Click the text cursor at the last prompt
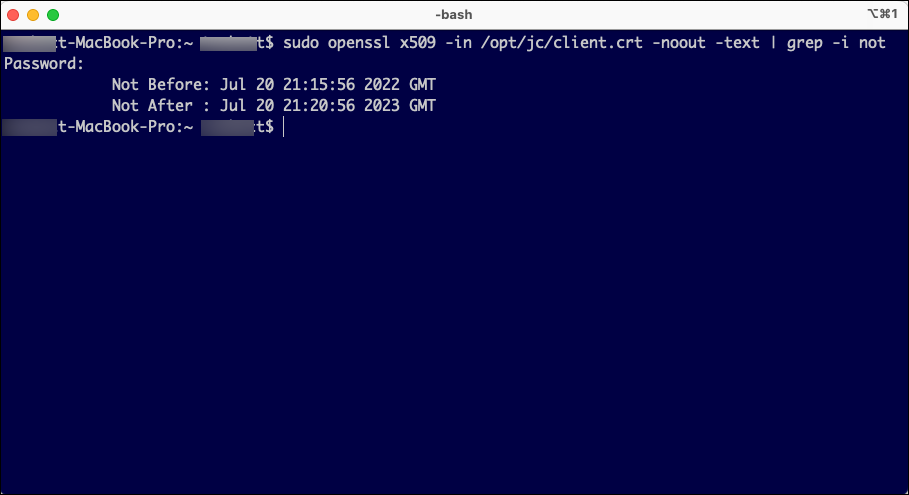 284,127
